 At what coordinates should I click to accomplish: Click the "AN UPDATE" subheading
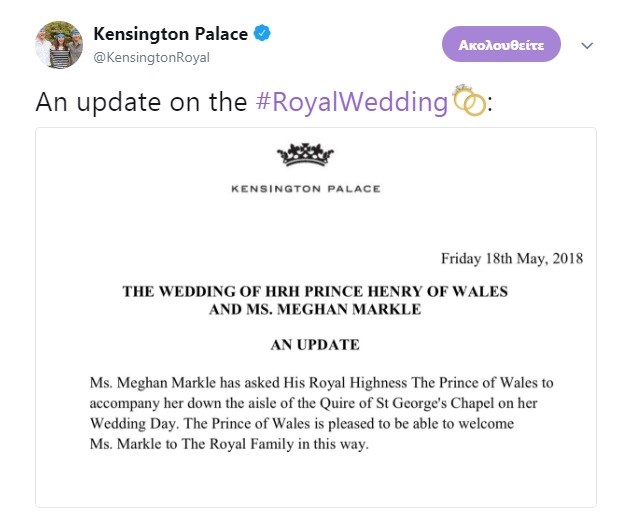(x=315, y=345)
